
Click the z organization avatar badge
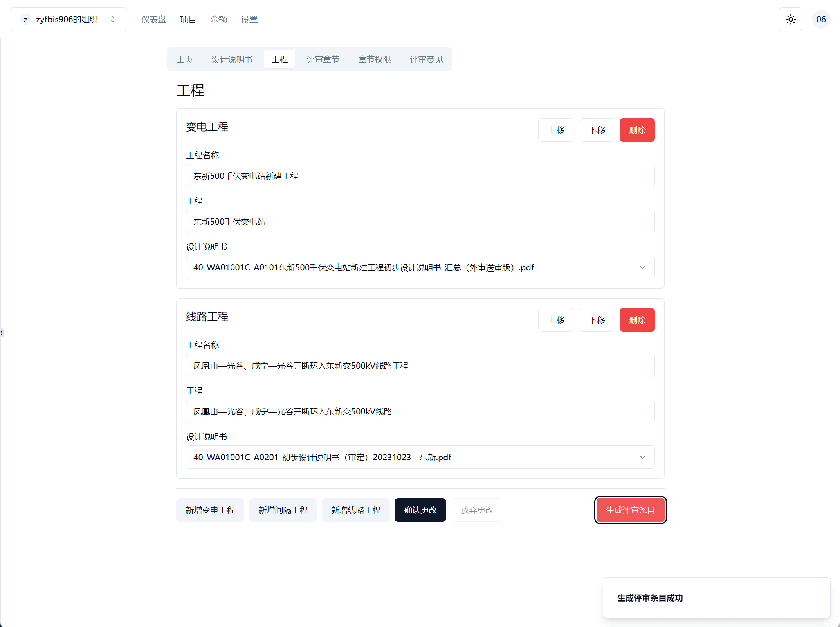pyautogui.click(x=25, y=20)
